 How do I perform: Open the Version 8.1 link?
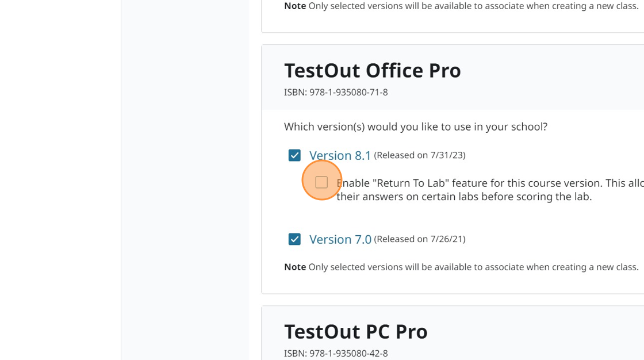point(340,155)
